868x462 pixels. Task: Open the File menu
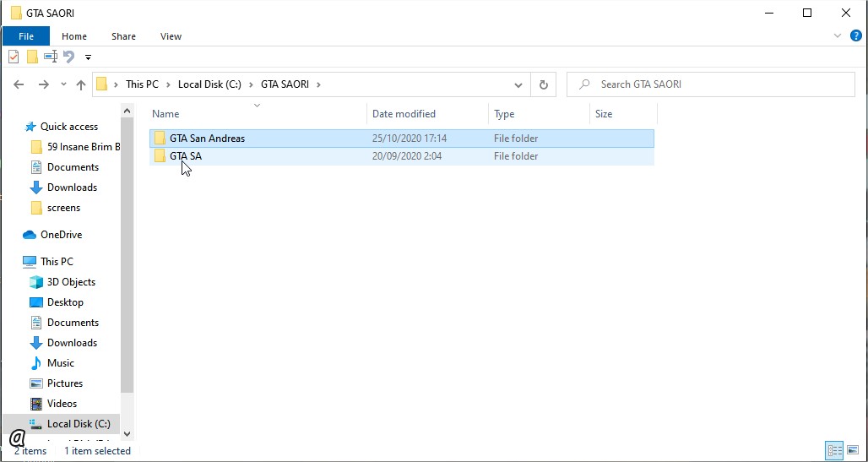pos(26,36)
